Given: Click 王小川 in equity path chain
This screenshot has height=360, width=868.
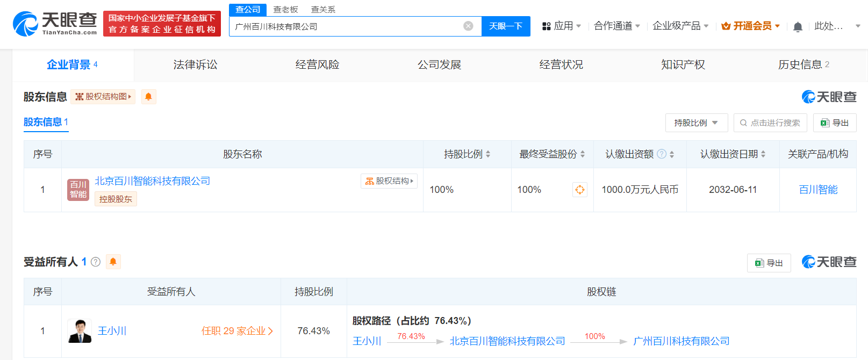Looking at the screenshot, I should (367, 341).
